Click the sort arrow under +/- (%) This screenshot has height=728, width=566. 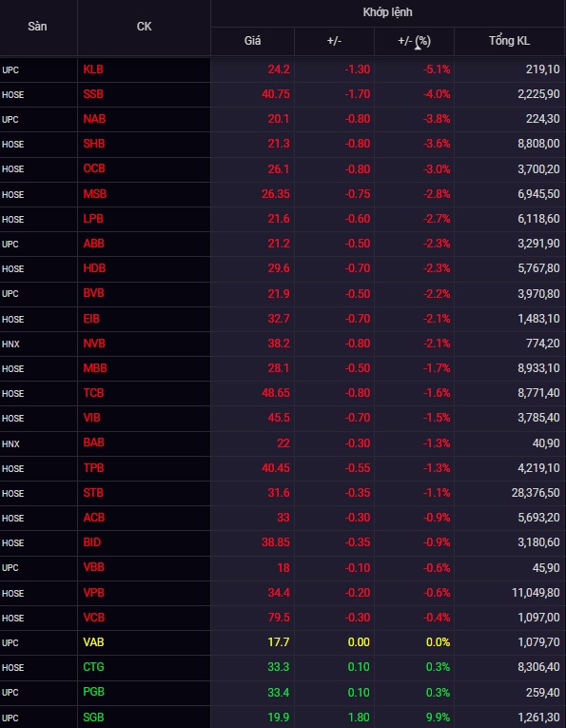point(418,47)
